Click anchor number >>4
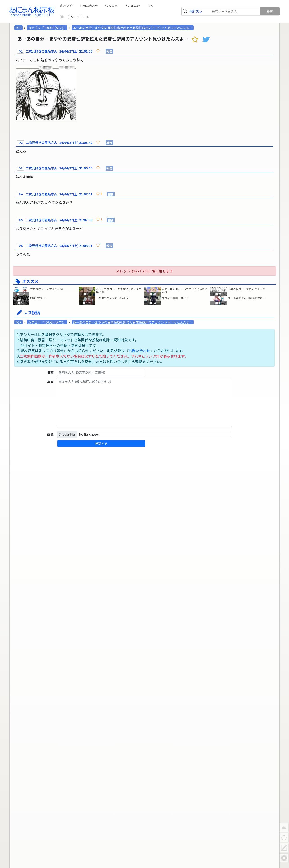Screen dimensions: 289x868 [x=20, y=194]
